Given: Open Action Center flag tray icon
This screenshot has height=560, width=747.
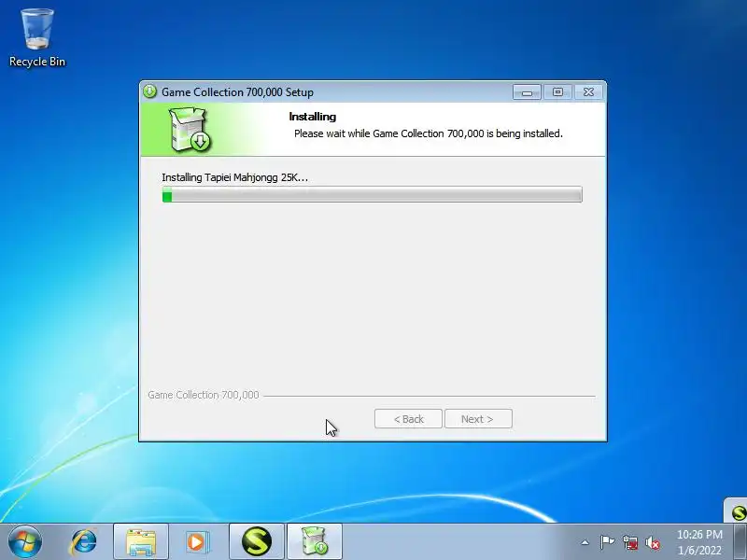Looking at the screenshot, I should (607, 542).
